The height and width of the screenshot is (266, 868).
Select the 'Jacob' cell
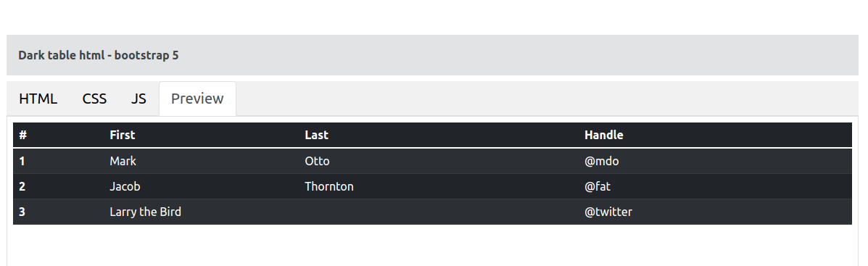click(x=202, y=186)
